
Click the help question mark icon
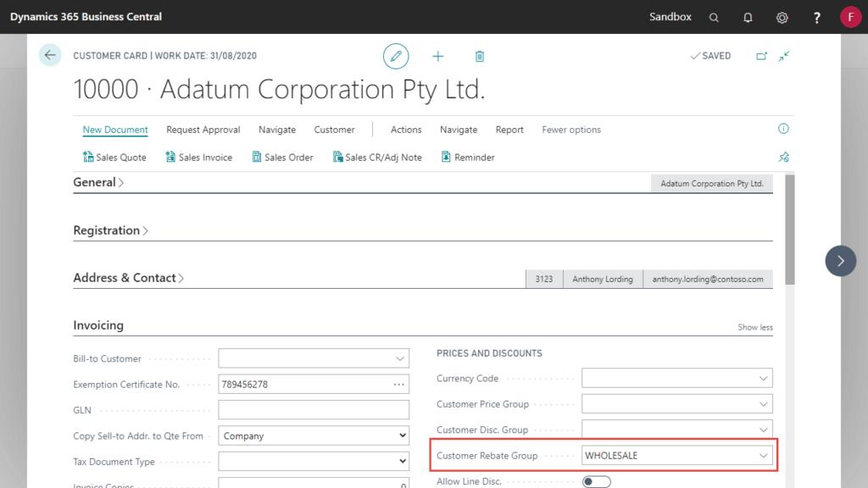pyautogui.click(x=816, y=17)
